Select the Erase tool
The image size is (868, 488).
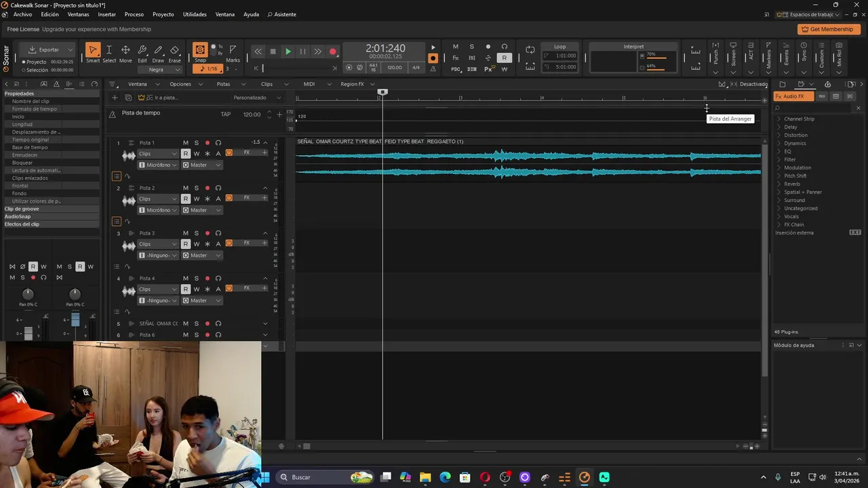174,53
